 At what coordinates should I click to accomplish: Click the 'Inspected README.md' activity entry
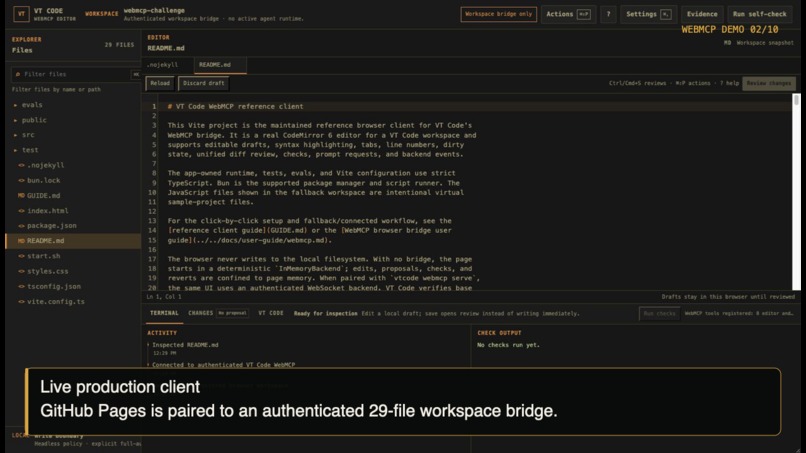185,345
